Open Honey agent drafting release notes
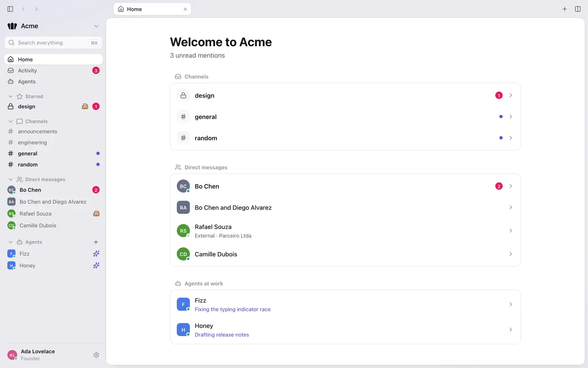 (345, 330)
